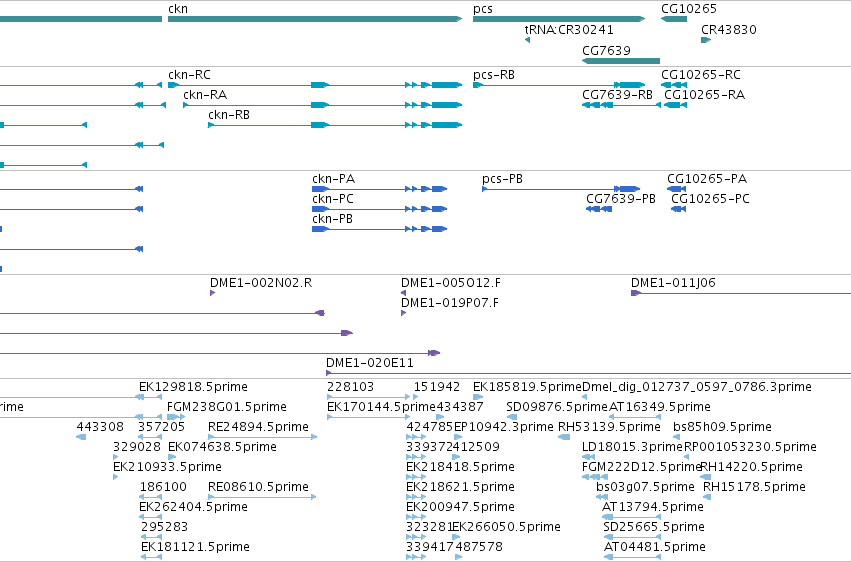Image resolution: width=851 pixels, height=562 pixels.
Task: Click clone DME1-011J06 label
Action: coord(673,283)
